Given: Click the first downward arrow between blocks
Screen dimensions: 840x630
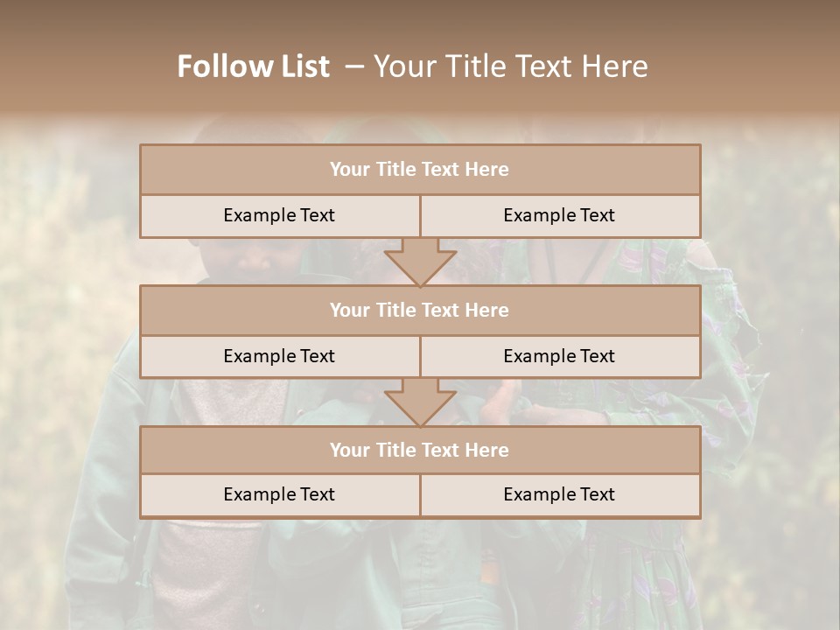Looking at the screenshot, I should 420,262.
